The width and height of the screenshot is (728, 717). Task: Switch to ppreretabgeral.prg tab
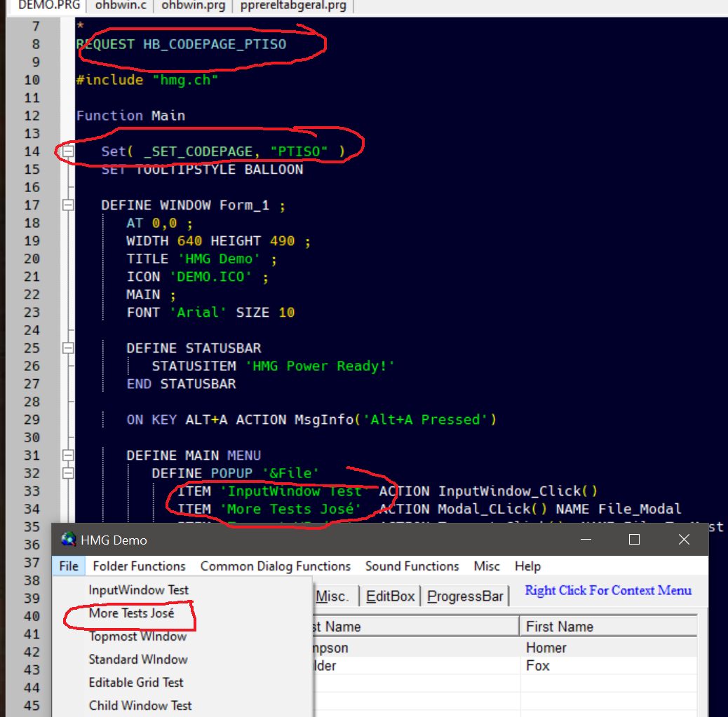pos(293,6)
